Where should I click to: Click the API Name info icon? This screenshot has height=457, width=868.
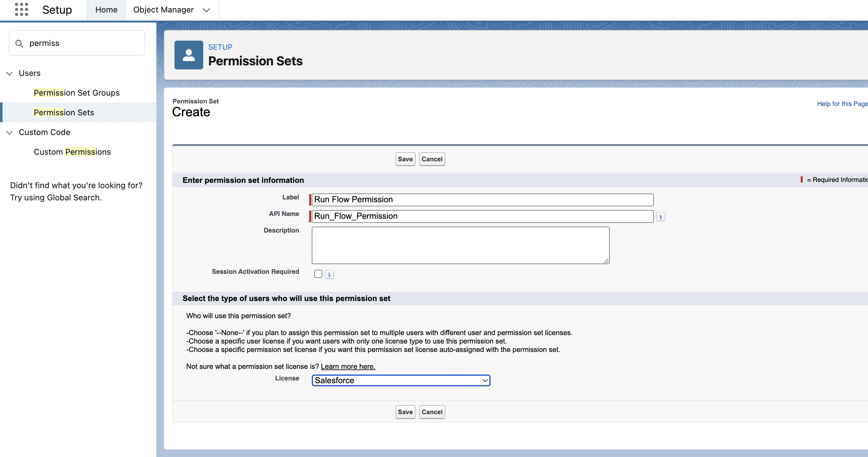pyautogui.click(x=660, y=217)
